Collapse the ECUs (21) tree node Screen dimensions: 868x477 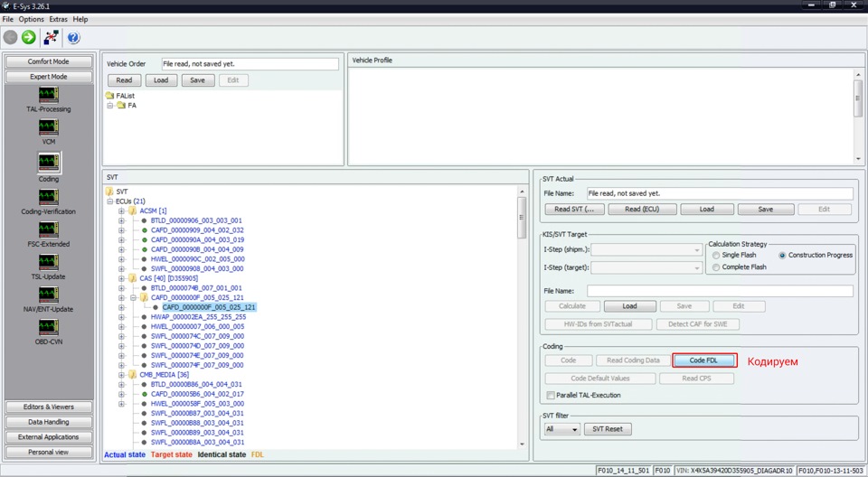(x=110, y=201)
